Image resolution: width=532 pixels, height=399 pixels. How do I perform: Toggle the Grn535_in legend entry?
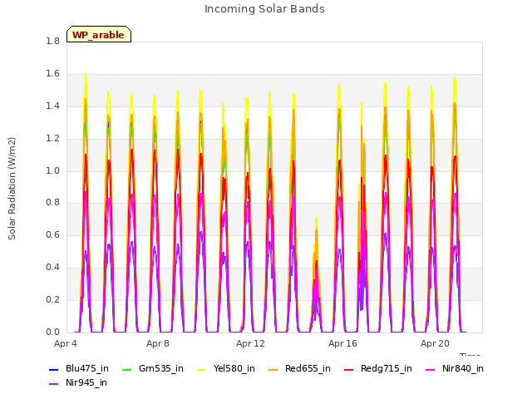coord(153,368)
